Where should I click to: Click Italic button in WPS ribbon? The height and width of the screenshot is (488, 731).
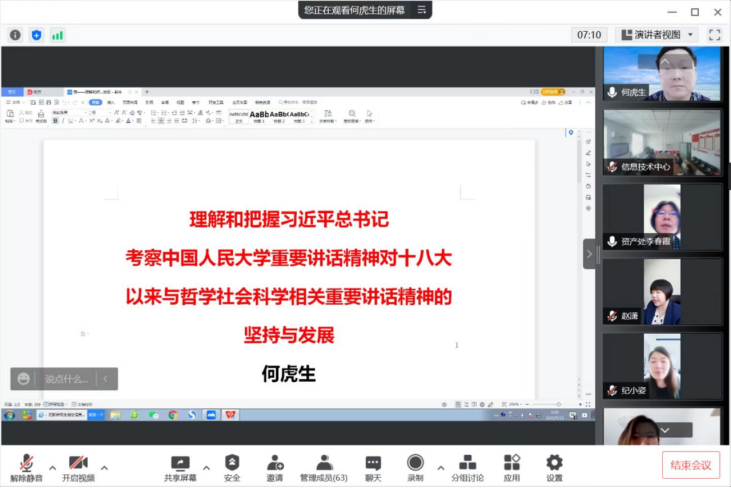[x=63, y=121]
